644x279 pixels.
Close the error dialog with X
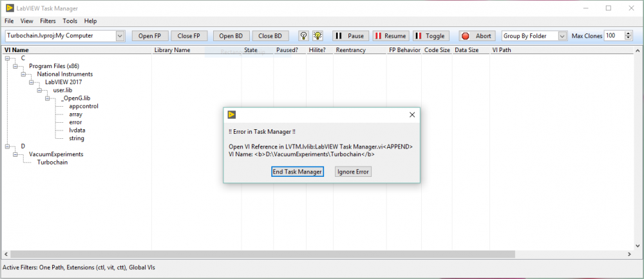(412, 114)
